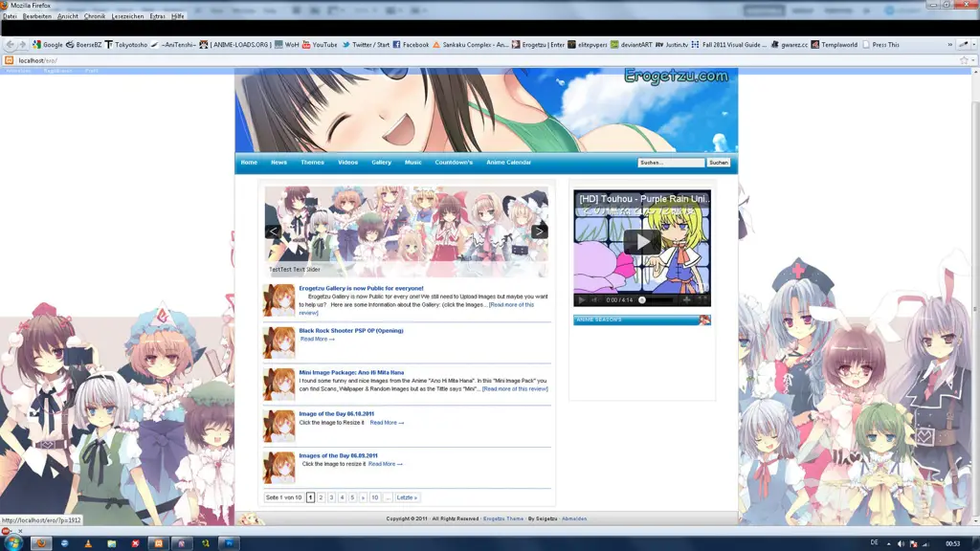The image size is (980, 551).
Task: Open the Lesezeichen menu
Action: click(x=127, y=16)
